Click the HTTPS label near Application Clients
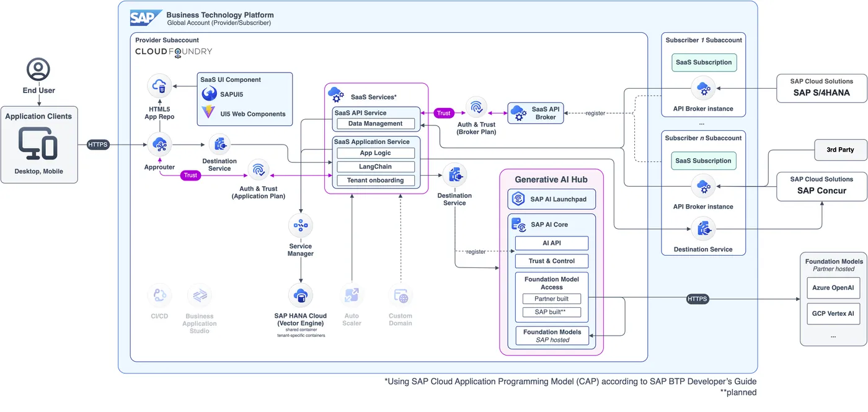868x412 pixels. click(x=98, y=145)
